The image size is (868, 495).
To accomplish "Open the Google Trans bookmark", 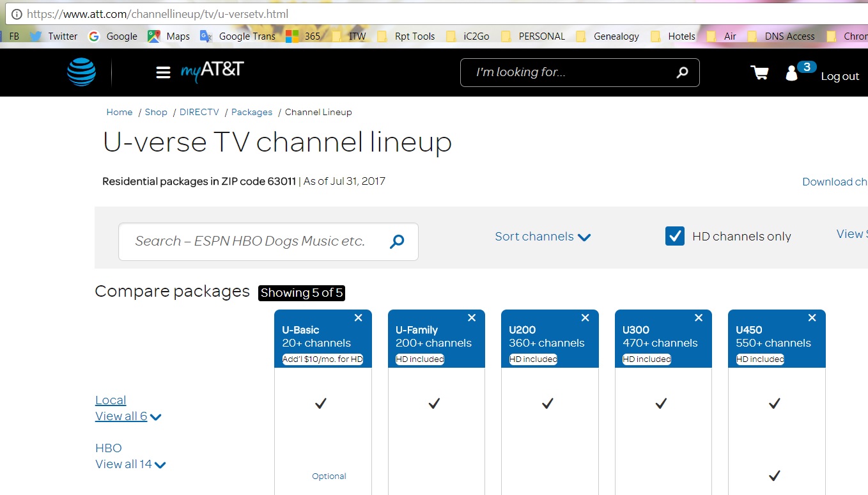I will [247, 36].
